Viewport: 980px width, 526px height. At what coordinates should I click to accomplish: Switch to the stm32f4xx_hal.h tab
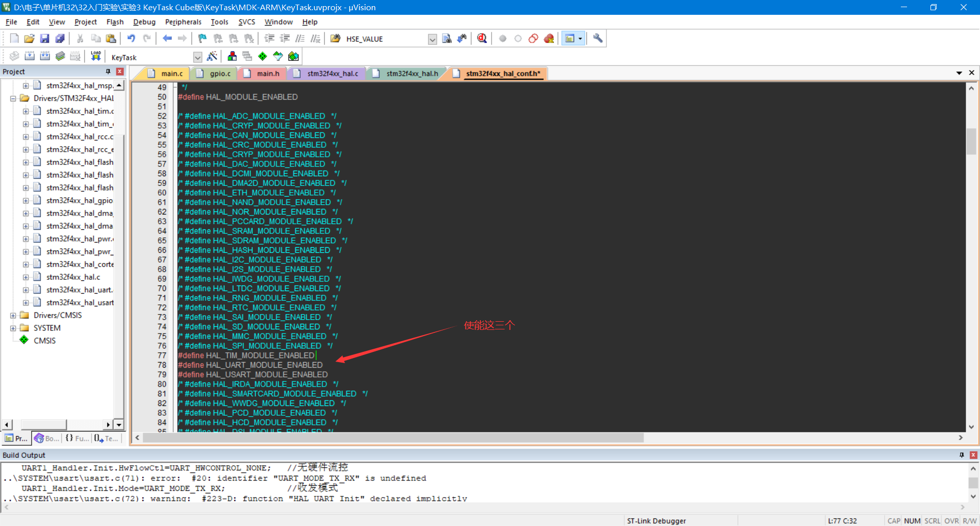pyautogui.click(x=405, y=74)
